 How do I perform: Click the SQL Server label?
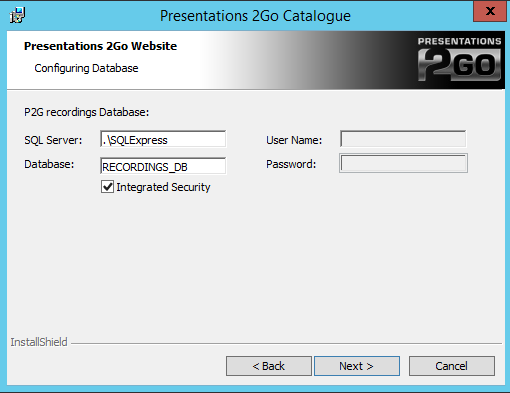pos(53,140)
